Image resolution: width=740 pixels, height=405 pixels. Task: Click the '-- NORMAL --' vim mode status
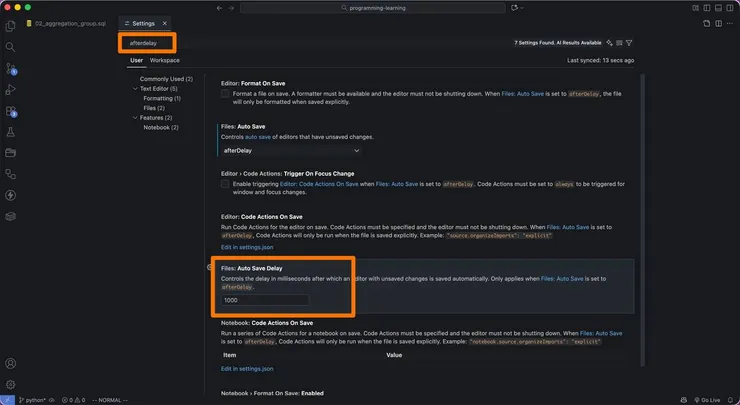tap(109, 400)
